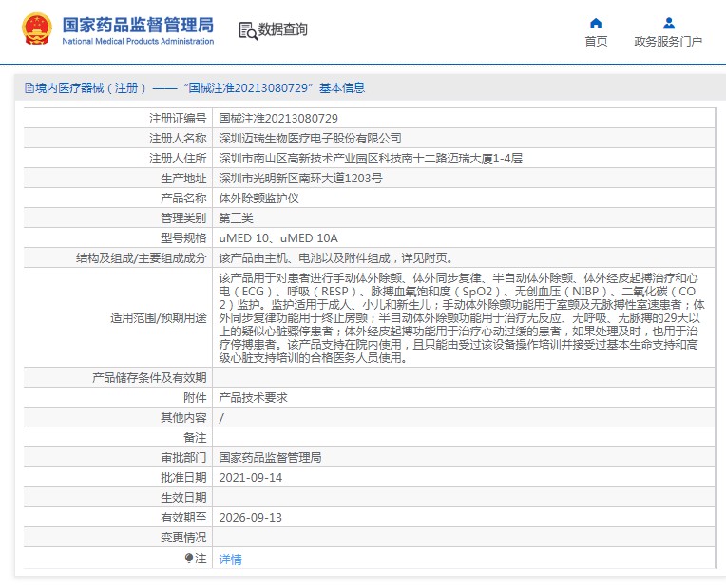
Task: Click approval date 2021-09-14
Action: [x=251, y=478]
